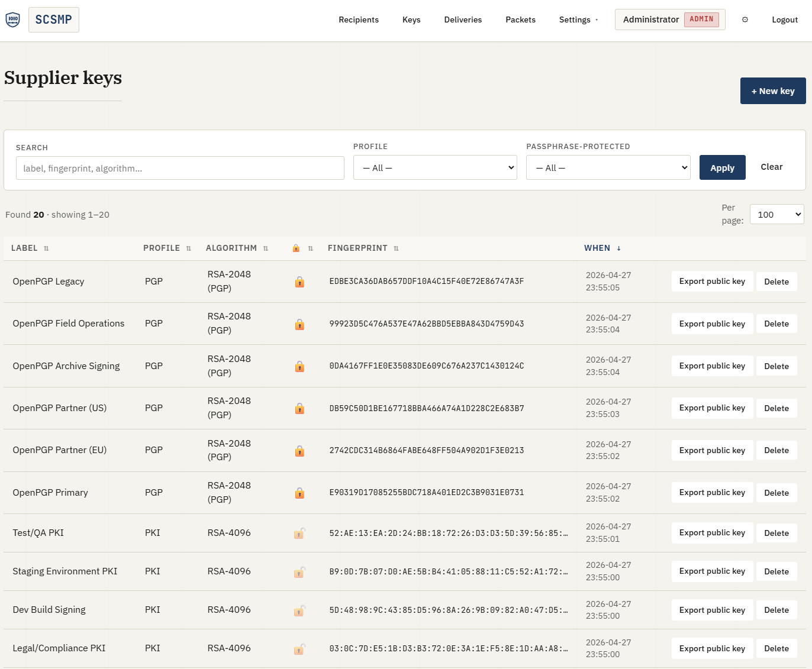
Task: Export public key for OpenPGP Legacy
Action: pyautogui.click(x=712, y=282)
